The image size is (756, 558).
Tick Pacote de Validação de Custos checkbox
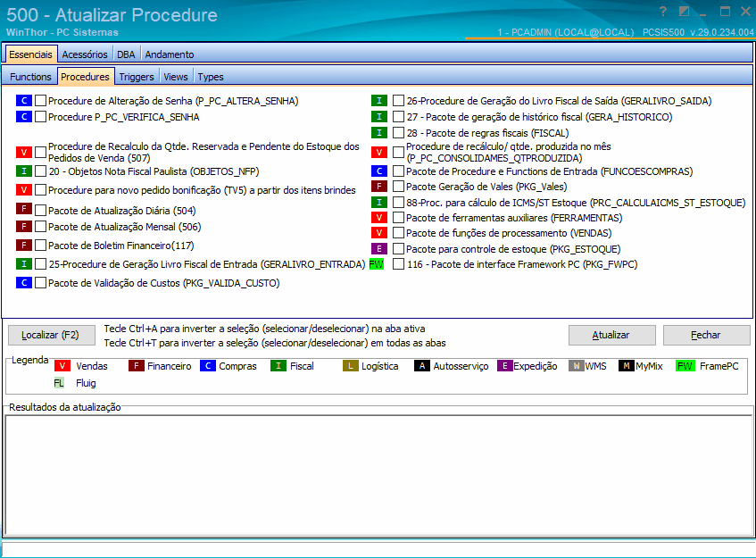click(40, 283)
